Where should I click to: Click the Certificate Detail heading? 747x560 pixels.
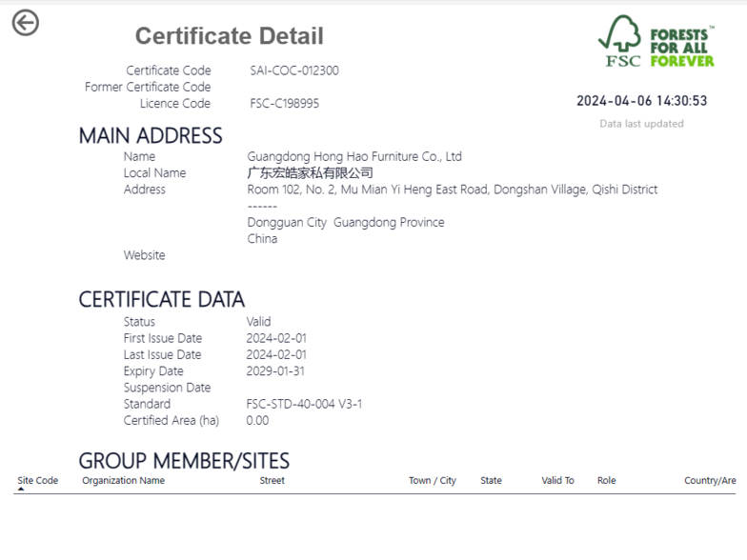pos(229,36)
